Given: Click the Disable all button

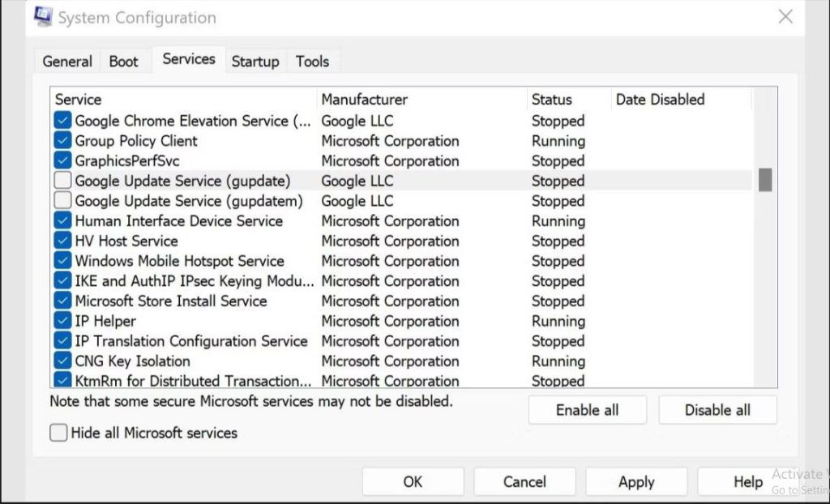Looking at the screenshot, I should point(717,410).
